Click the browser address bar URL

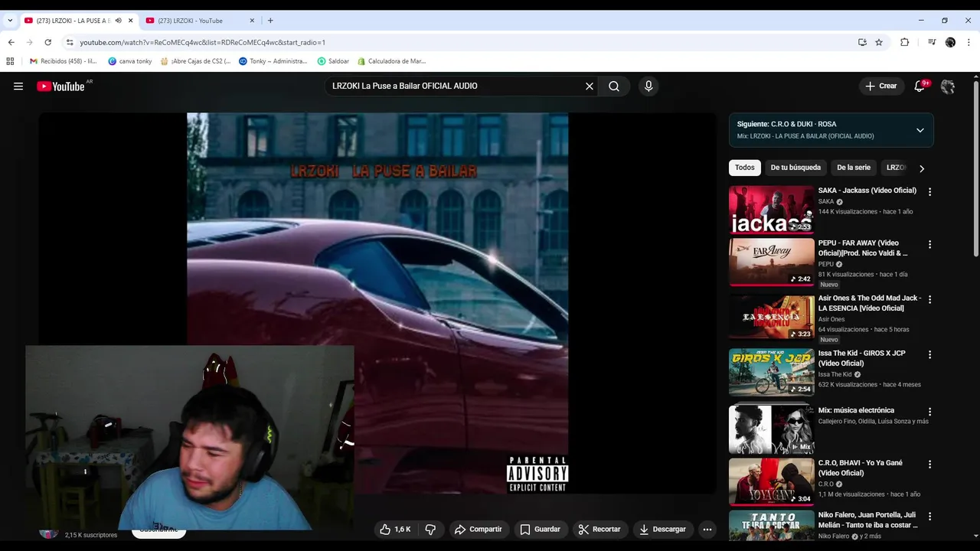pos(202,42)
